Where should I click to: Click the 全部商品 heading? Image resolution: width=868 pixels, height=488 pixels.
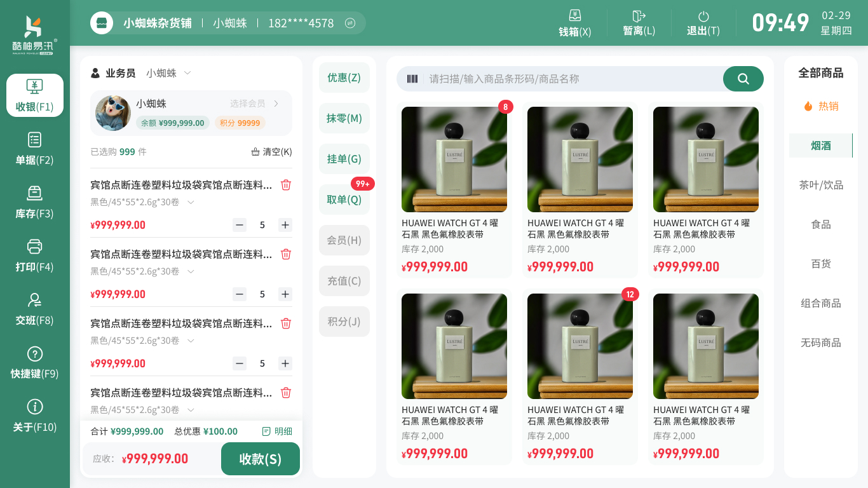click(821, 73)
